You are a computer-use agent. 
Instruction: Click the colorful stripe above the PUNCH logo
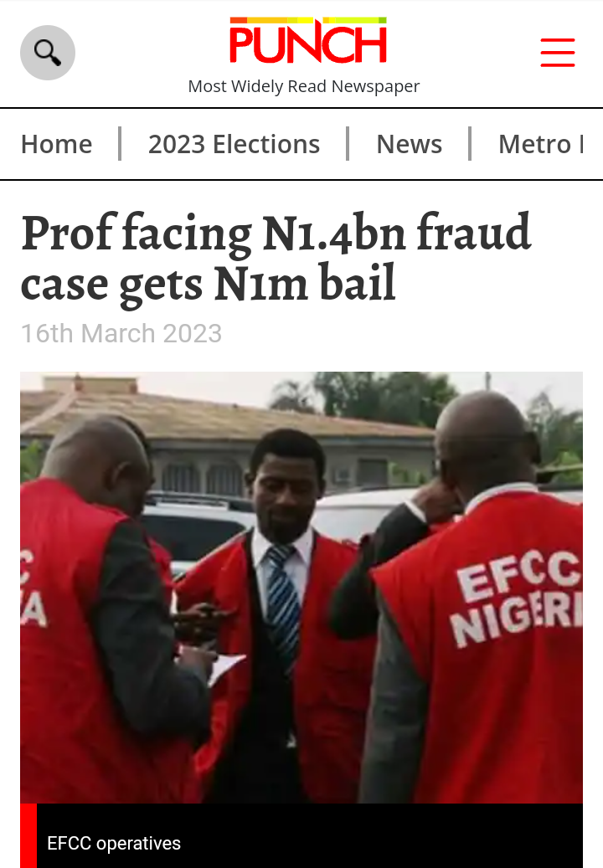308,20
